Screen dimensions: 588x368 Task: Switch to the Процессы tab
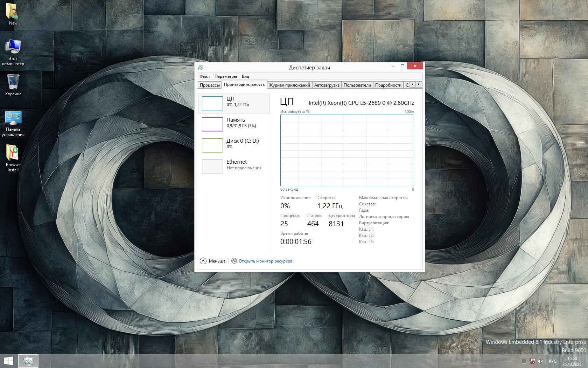210,85
